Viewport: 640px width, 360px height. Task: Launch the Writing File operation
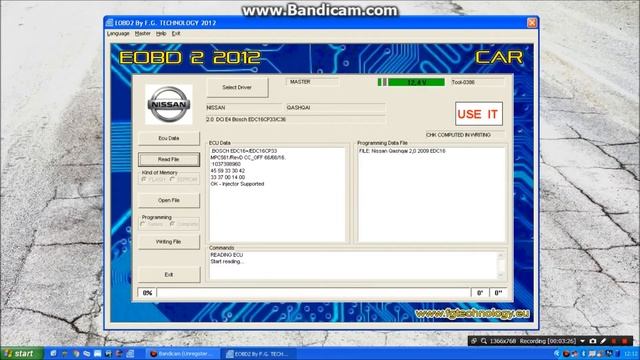tap(169, 242)
